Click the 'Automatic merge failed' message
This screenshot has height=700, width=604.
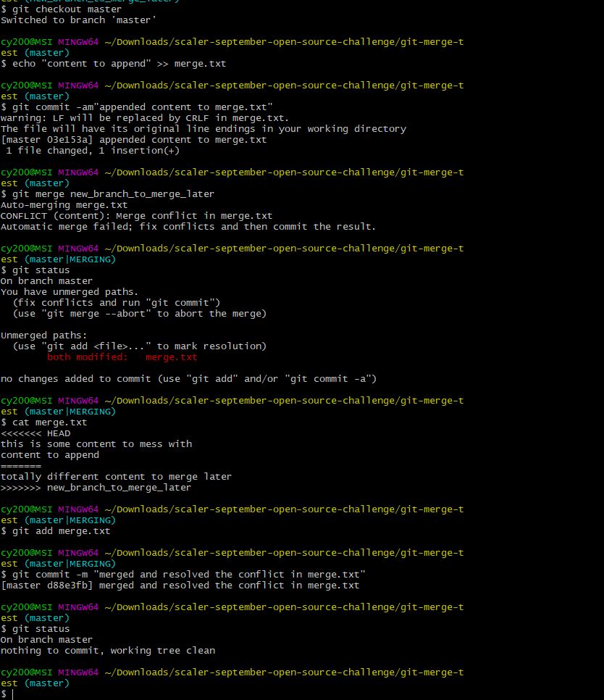point(188,227)
